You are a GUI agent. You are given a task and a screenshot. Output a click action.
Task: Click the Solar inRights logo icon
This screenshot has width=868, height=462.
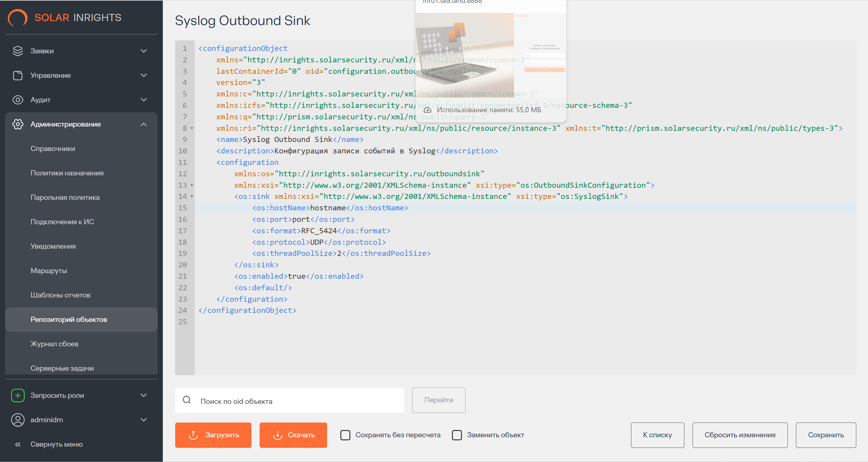click(17, 17)
